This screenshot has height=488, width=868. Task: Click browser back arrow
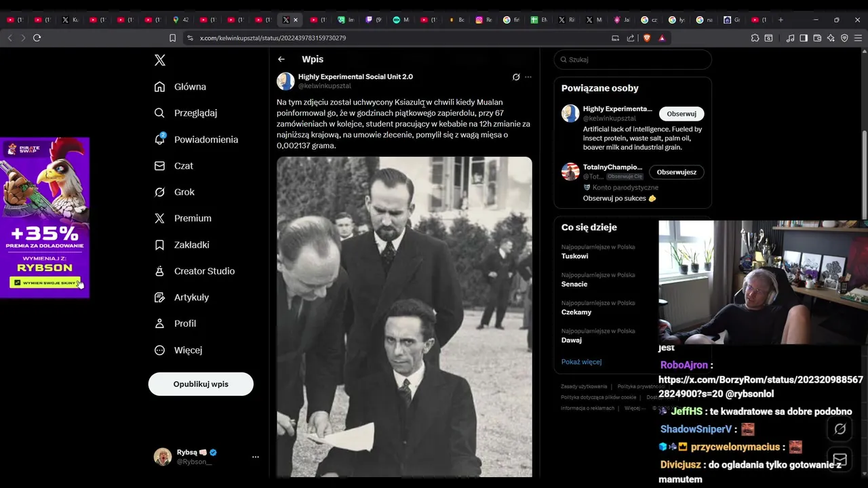click(x=9, y=38)
